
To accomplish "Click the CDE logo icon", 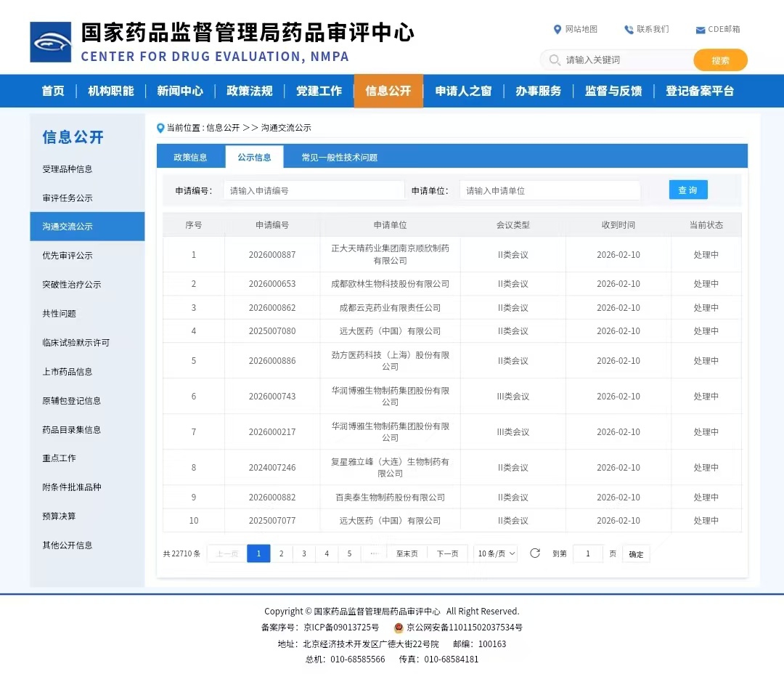I will coord(51,42).
